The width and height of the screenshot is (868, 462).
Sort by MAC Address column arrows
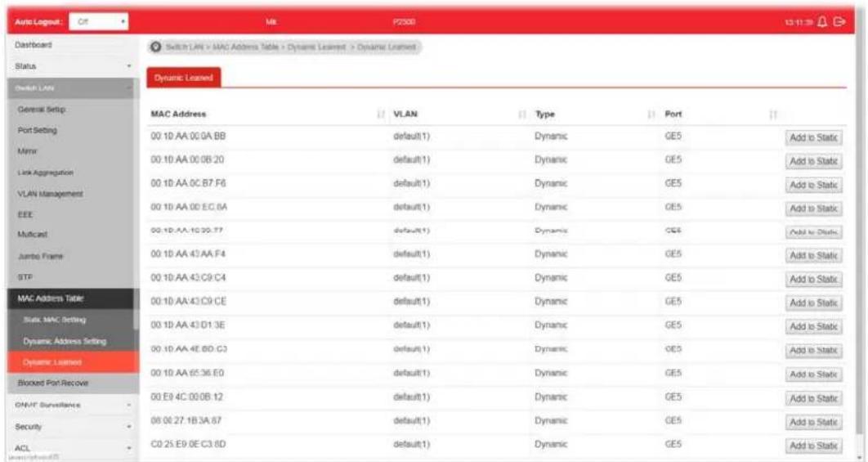click(x=380, y=114)
